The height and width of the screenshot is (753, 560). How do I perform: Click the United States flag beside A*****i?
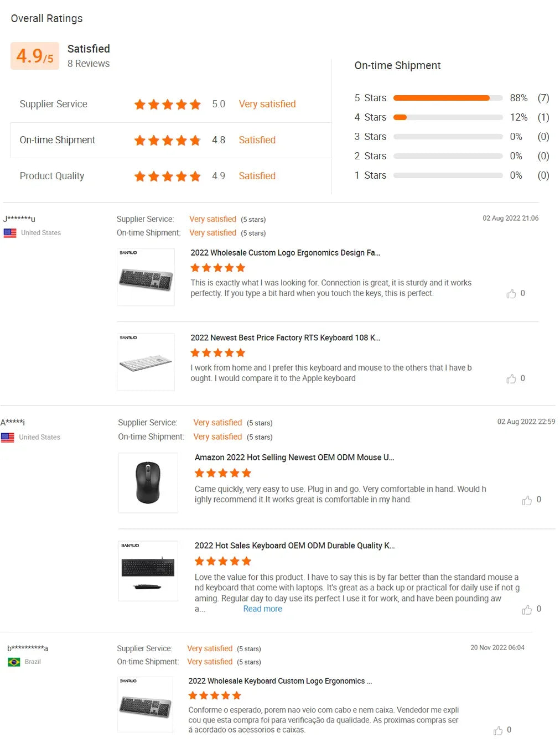pyautogui.click(x=8, y=437)
